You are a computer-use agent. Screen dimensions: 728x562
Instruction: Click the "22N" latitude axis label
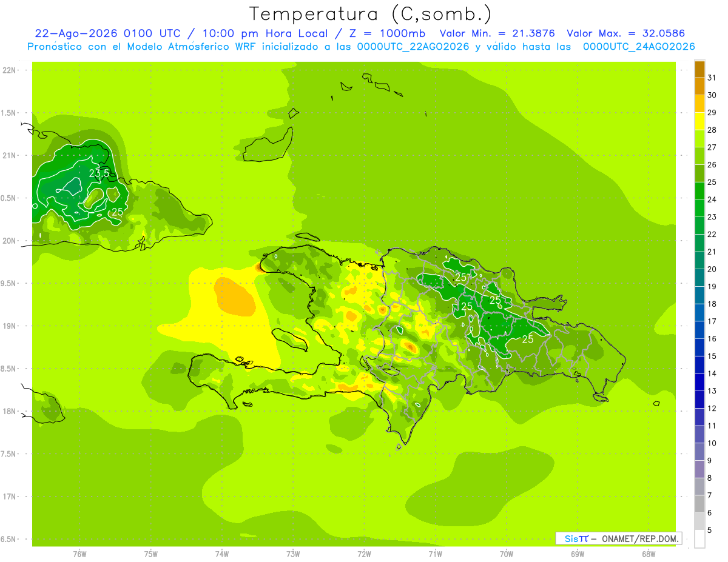click(x=8, y=70)
